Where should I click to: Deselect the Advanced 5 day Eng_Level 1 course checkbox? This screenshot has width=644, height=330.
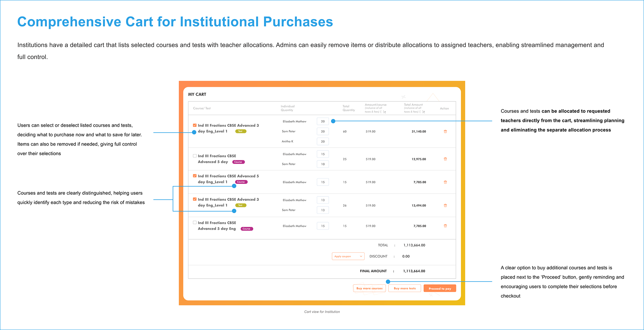(x=195, y=176)
